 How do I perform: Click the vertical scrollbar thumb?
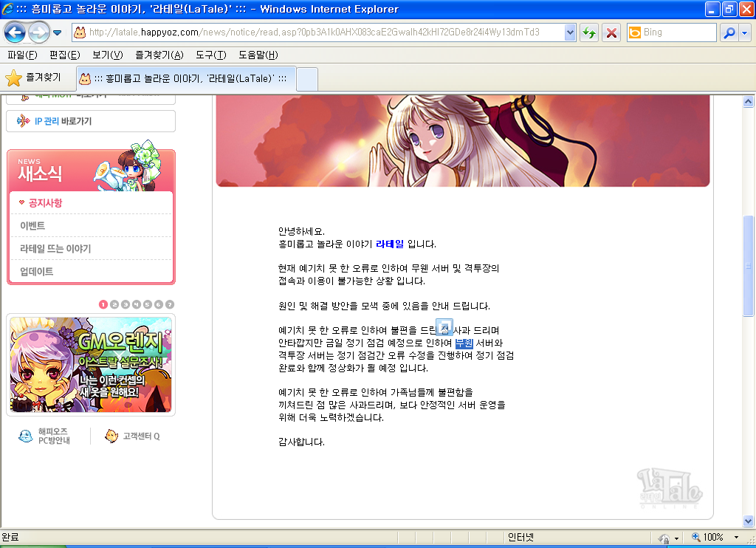pos(749,265)
